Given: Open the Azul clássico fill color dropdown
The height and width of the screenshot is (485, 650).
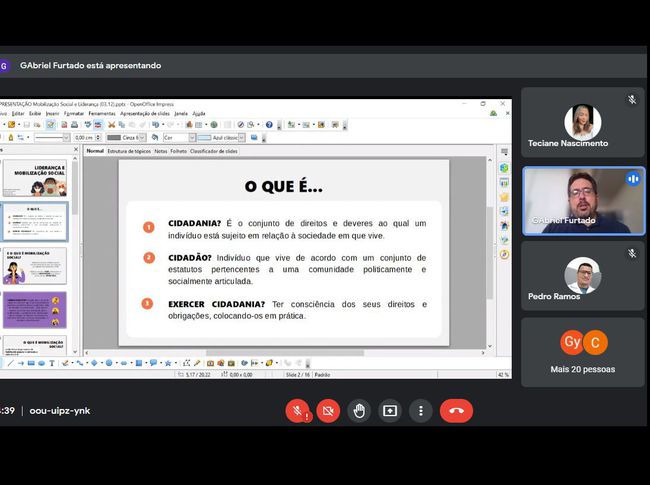Looking at the screenshot, I should point(242,137).
